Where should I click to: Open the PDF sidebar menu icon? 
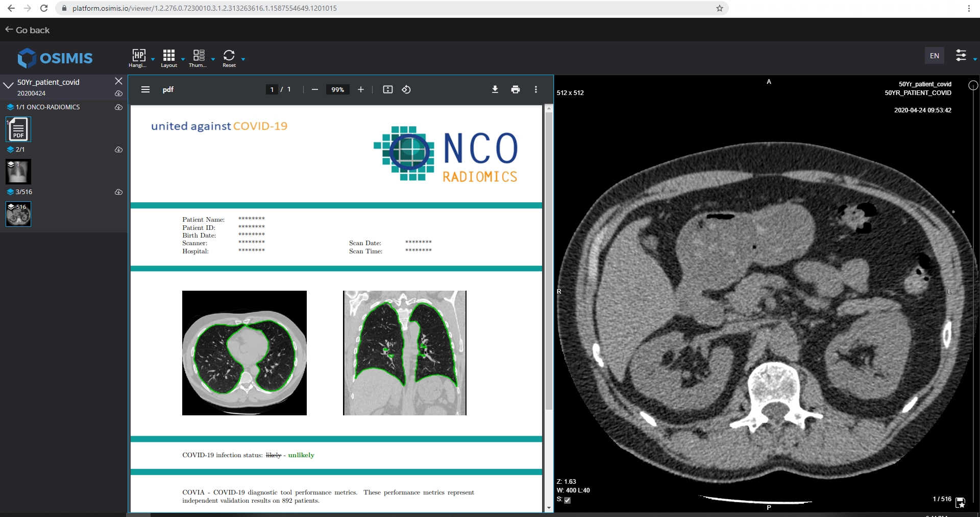[x=145, y=89]
